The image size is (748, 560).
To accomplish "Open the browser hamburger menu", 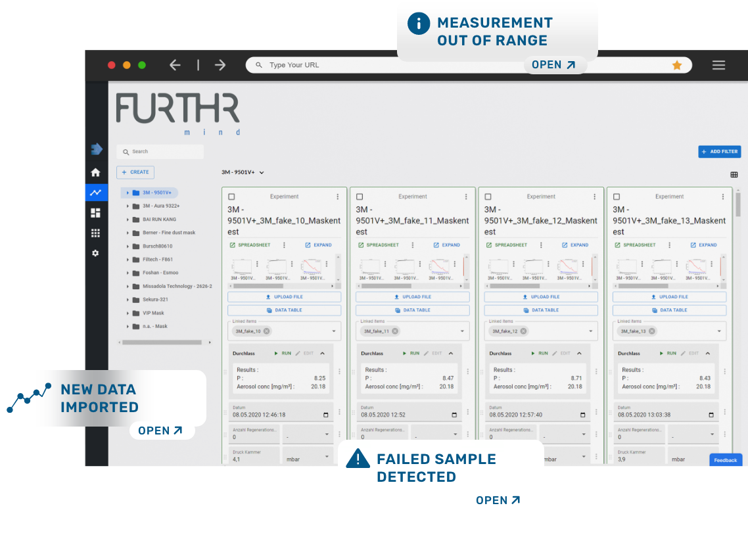I will coord(718,65).
